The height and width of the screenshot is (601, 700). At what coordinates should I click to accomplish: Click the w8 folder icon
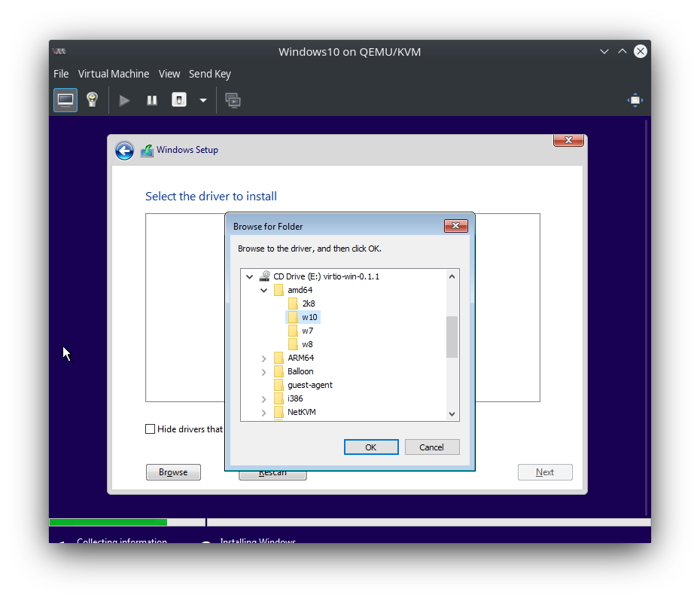point(293,344)
